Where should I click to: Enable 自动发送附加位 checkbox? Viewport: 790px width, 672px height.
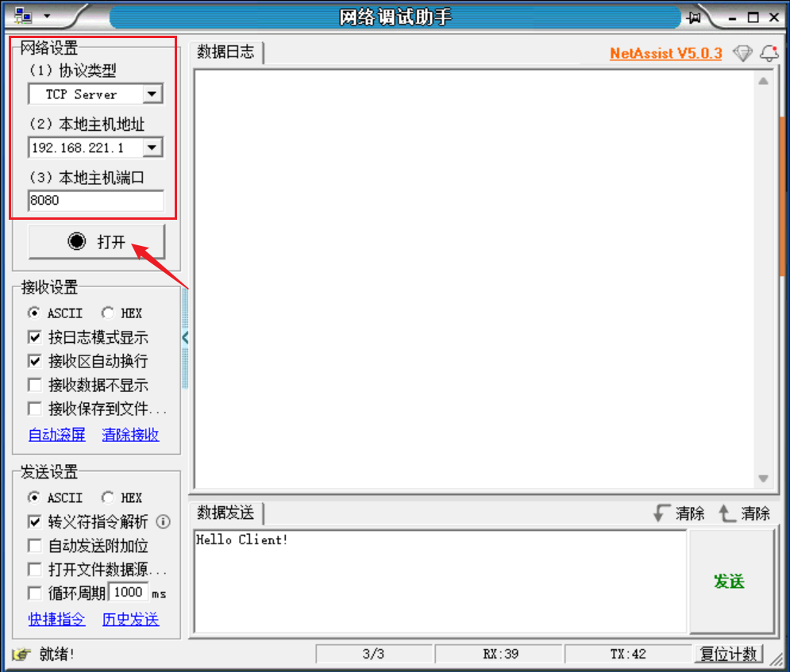click(35, 546)
